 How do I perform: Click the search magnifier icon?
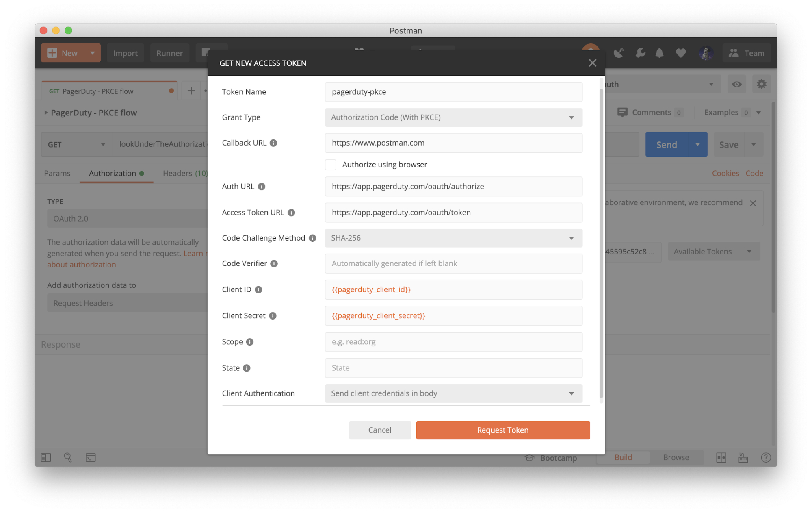pyautogui.click(x=67, y=457)
